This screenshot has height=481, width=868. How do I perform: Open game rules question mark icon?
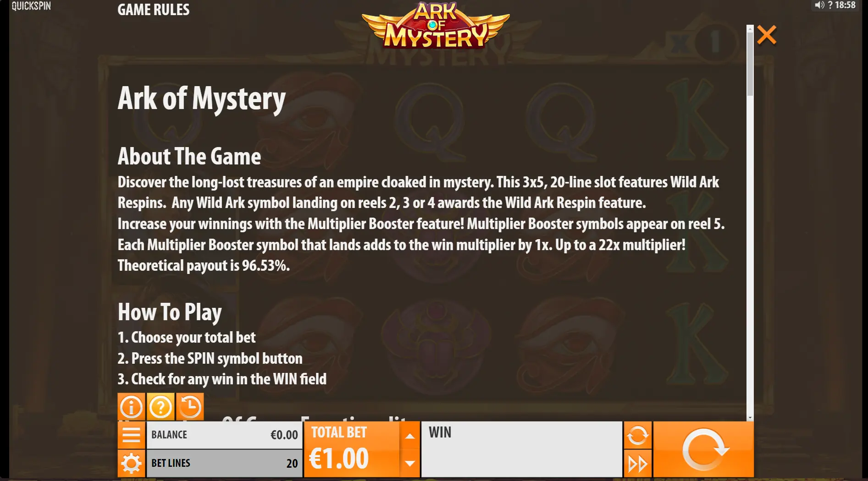pos(160,406)
